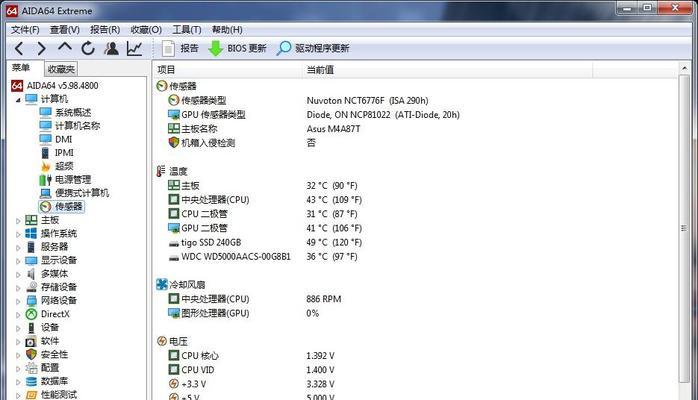
Task: Select the 中央处理器(CPU) temperature row
Action: [x=417, y=200]
